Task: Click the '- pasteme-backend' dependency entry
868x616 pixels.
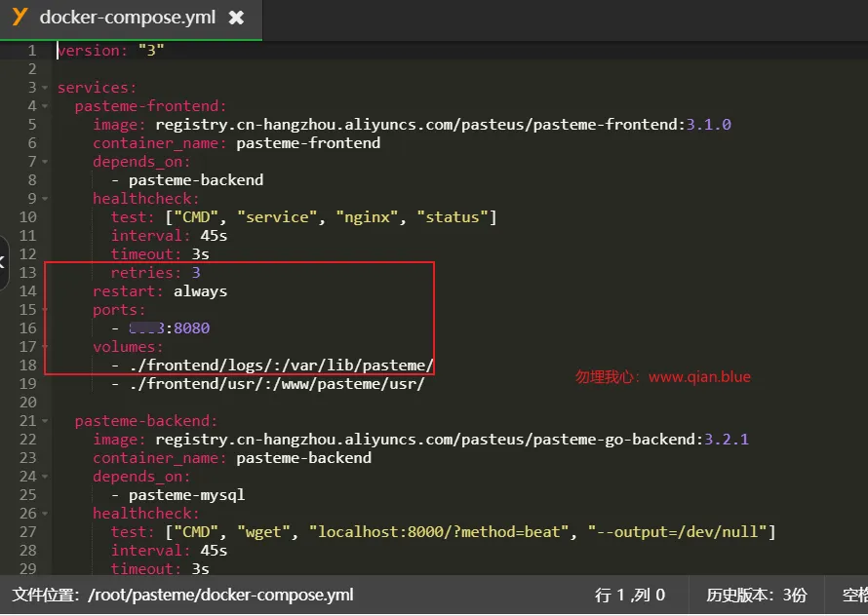Action: [x=187, y=180]
